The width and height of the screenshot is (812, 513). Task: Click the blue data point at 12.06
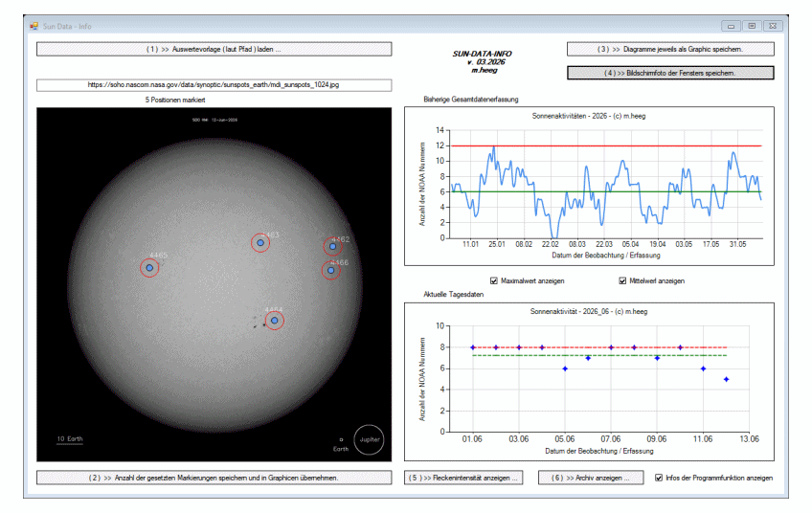click(x=726, y=379)
